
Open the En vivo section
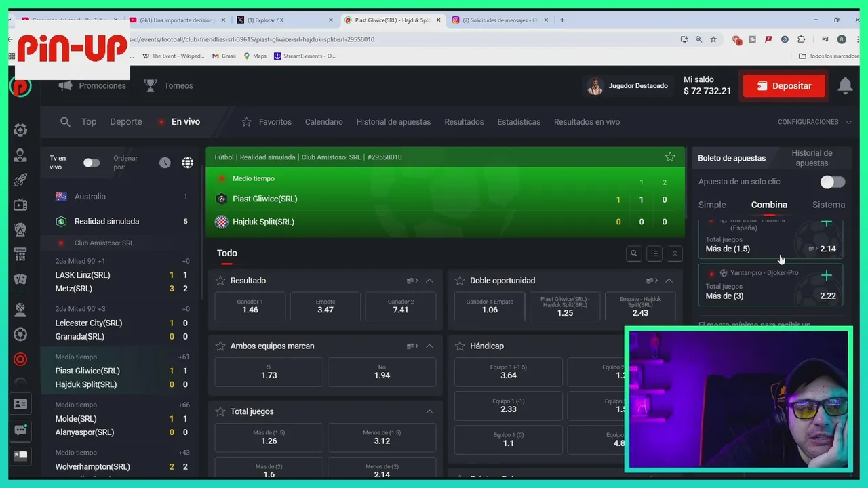(186, 122)
